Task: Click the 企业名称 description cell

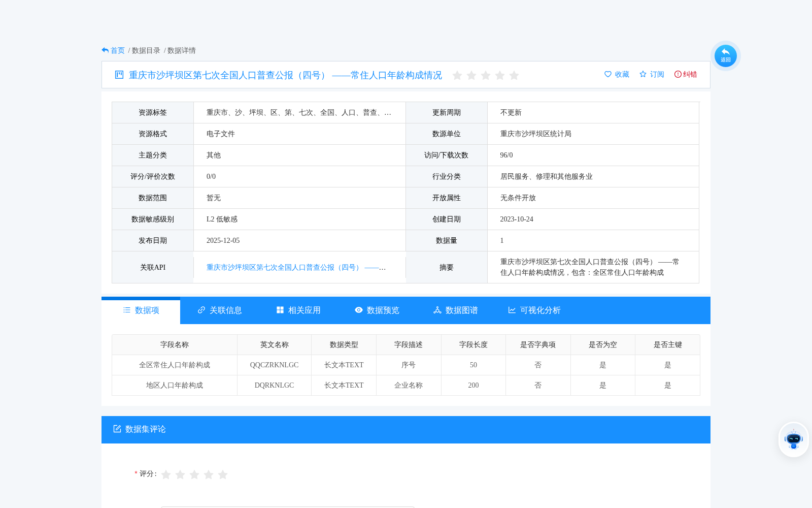Action: click(x=409, y=385)
